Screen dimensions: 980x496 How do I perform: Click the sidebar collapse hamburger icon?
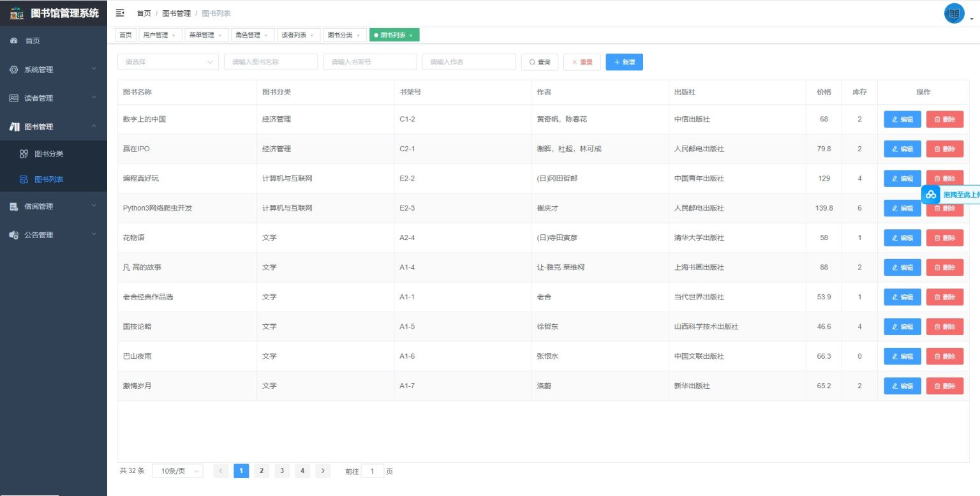(119, 13)
